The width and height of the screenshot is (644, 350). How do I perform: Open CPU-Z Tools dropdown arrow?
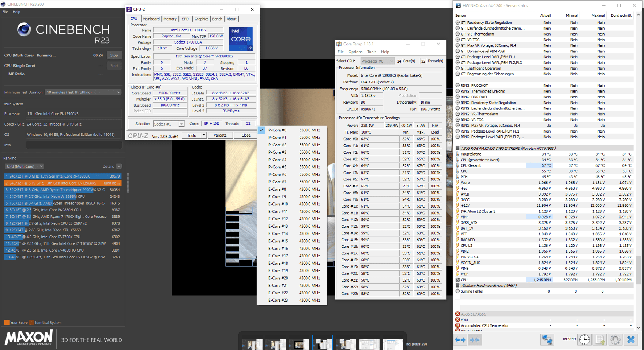(x=204, y=135)
